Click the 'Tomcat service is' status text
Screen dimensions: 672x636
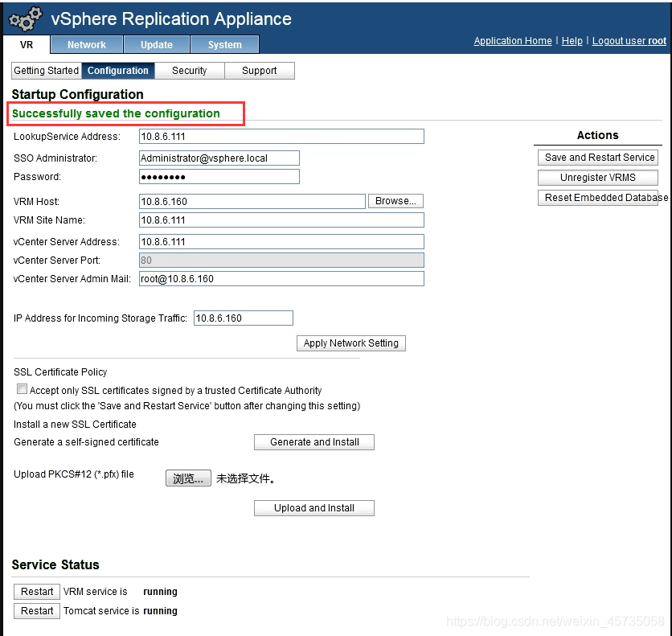101,611
